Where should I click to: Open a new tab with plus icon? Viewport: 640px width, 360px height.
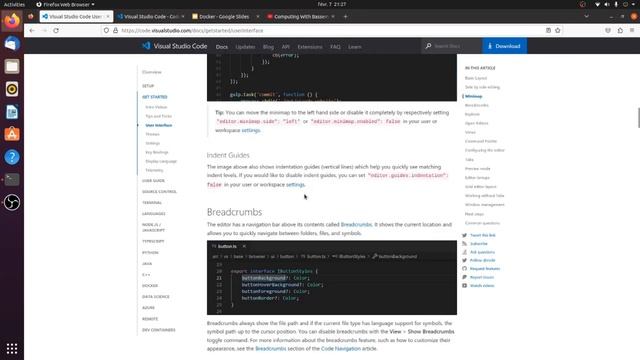pyautogui.click(x=345, y=17)
